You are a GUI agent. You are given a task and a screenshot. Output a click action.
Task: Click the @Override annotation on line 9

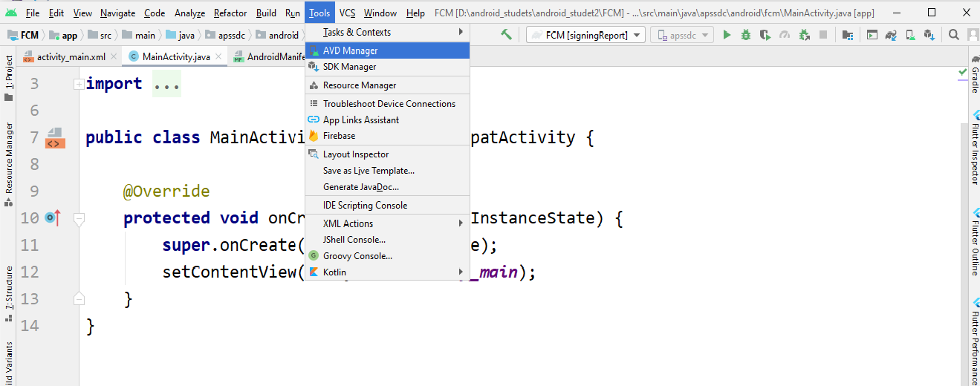(166, 192)
